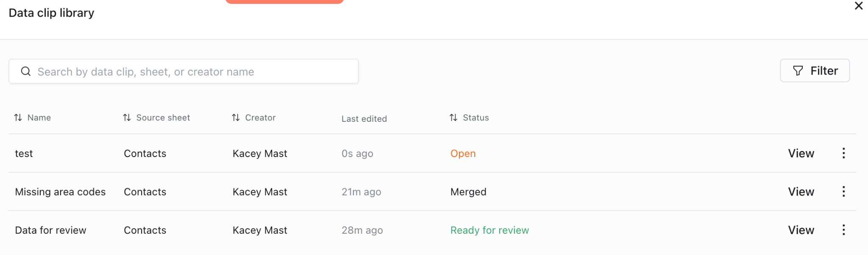Viewport: 868px width, 255px height.
Task: Sort by Source sheet arrows icon
Action: pos(127,118)
